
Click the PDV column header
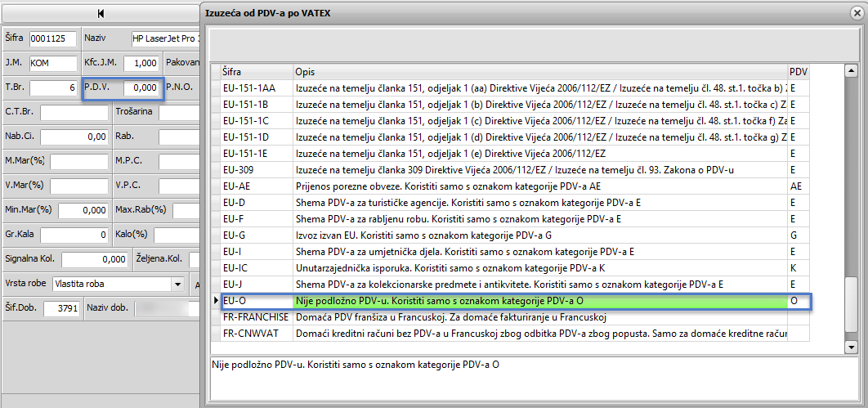pyautogui.click(x=798, y=72)
